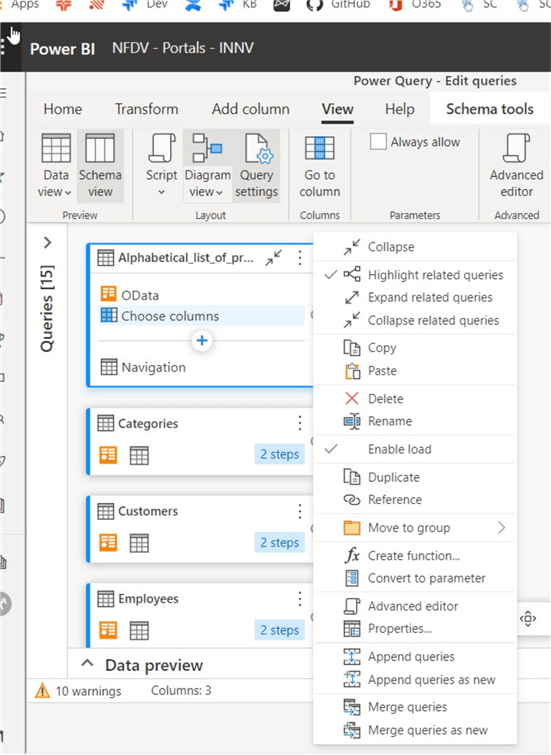
Task: Expand the 2 steps badge on Customers
Action: tap(279, 543)
